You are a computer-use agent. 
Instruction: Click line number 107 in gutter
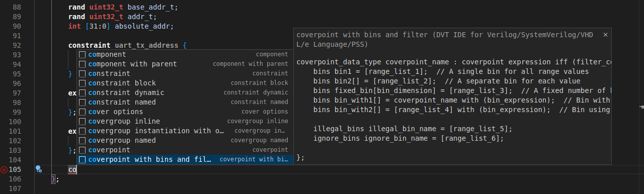[15, 188]
